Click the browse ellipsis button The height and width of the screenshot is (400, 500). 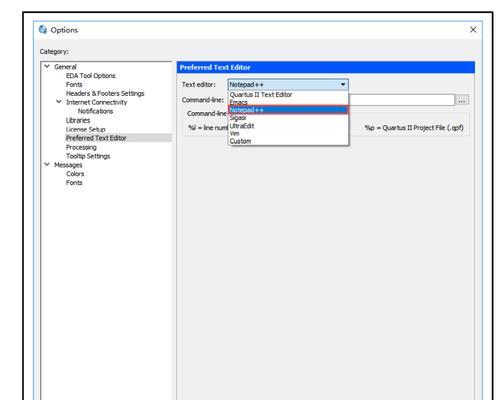462,100
